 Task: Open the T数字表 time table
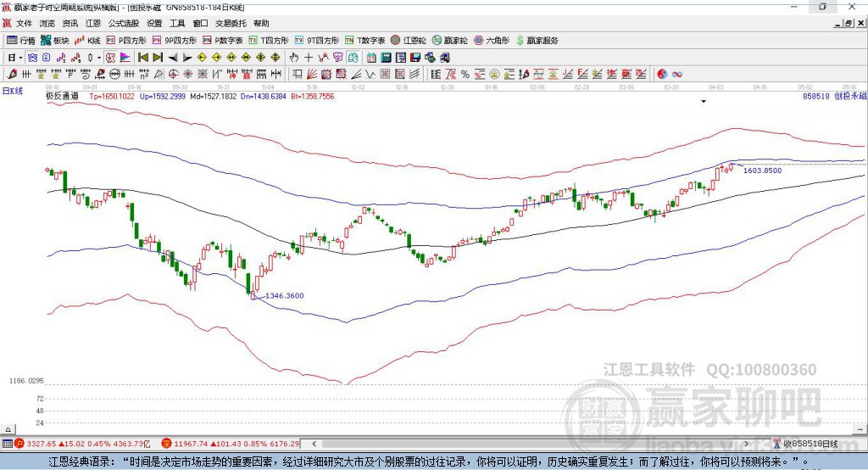[364, 41]
